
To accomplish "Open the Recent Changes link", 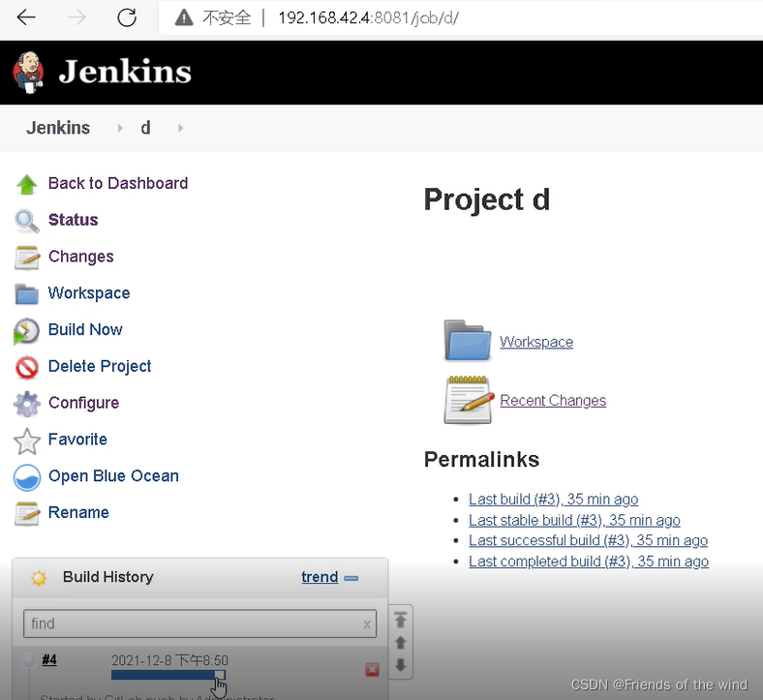I will click(553, 401).
